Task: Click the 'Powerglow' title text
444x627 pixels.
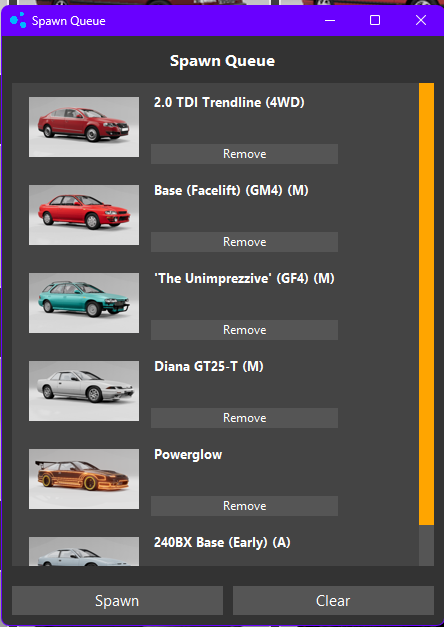Action: tap(188, 455)
